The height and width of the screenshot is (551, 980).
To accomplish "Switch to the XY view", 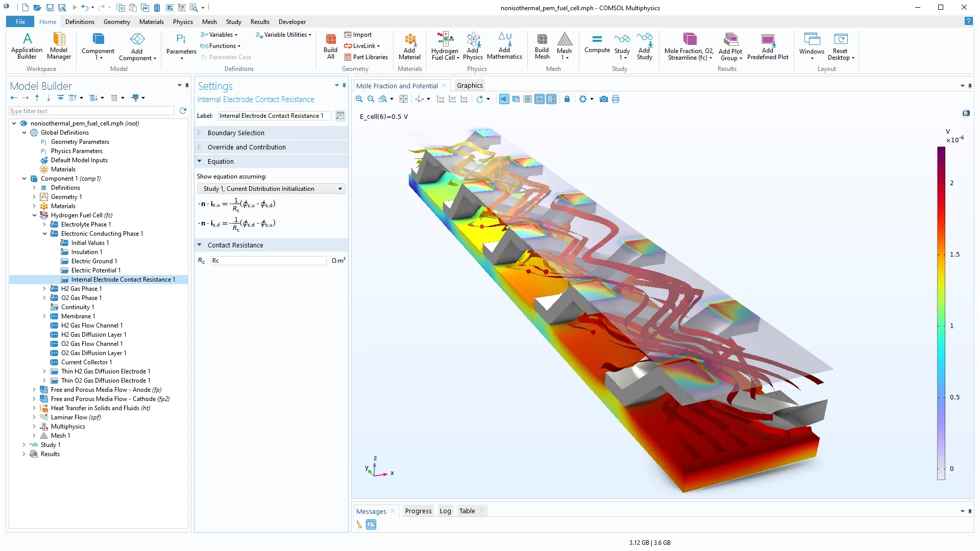I will [440, 99].
